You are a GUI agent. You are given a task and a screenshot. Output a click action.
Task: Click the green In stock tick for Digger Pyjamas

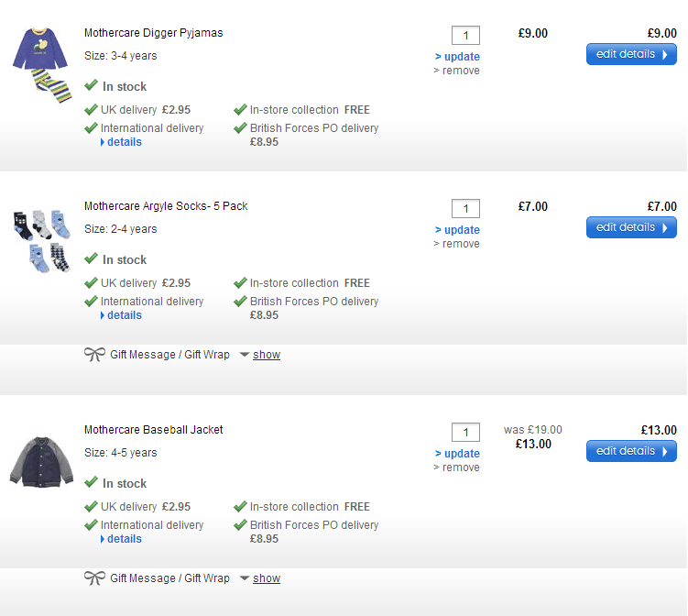[91, 86]
